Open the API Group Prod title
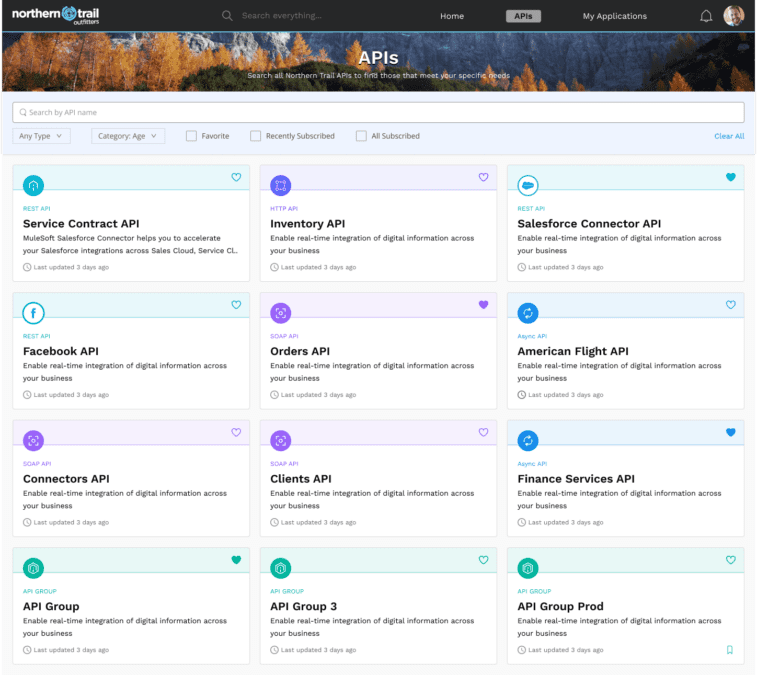Viewport: 757px width, 675px height. point(561,606)
